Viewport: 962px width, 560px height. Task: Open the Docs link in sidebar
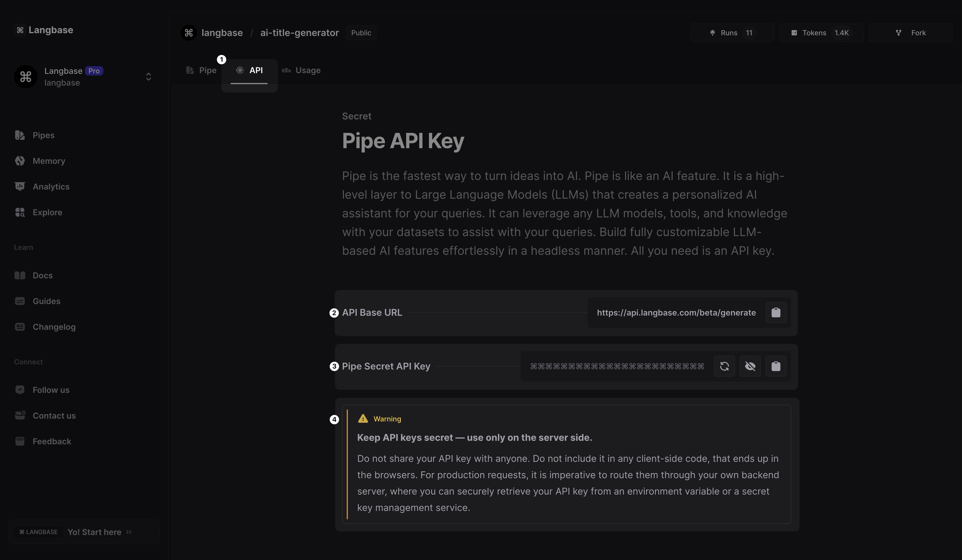[x=42, y=275]
